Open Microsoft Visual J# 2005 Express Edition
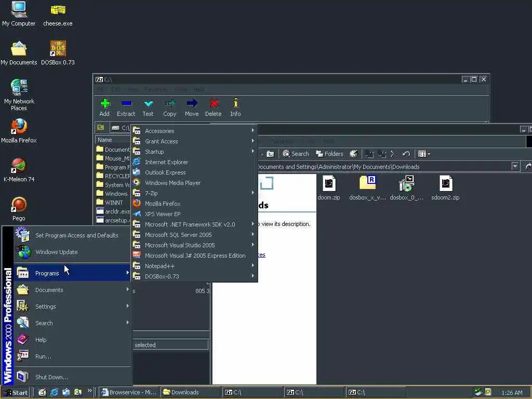The width and height of the screenshot is (532, 399). tap(194, 256)
